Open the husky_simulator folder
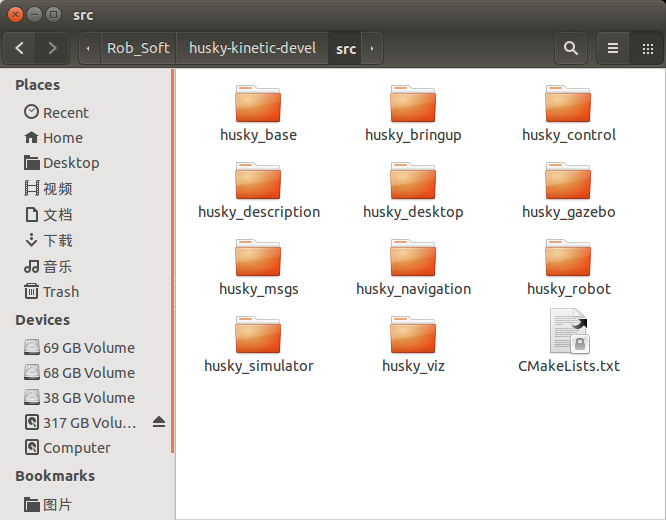The height and width of the screenshot is (520, 666). point(258,336)
